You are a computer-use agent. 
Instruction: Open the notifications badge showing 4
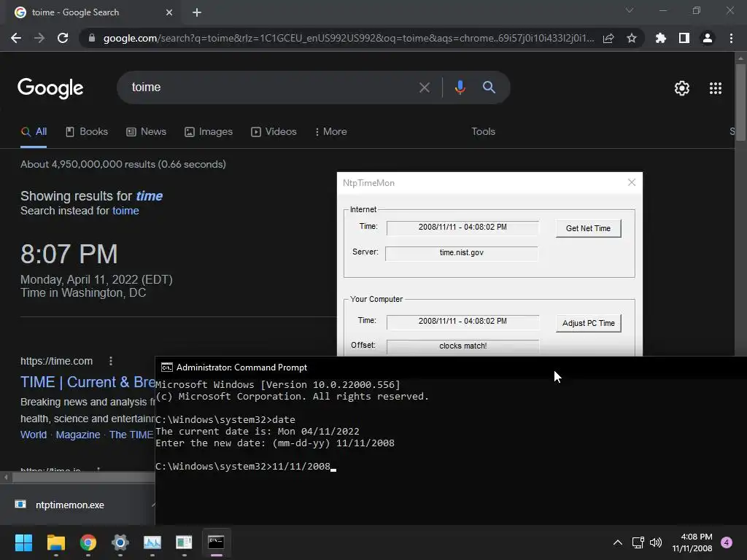coord(727,542)
